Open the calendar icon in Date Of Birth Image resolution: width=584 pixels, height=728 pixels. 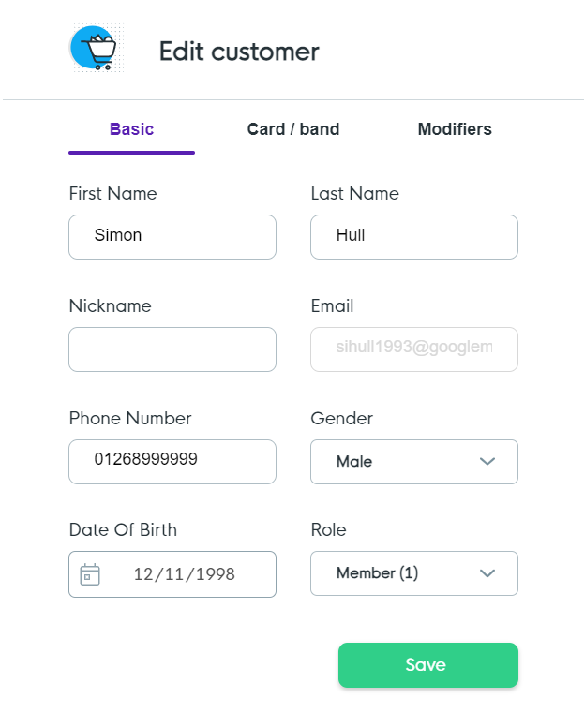point(90,574)
